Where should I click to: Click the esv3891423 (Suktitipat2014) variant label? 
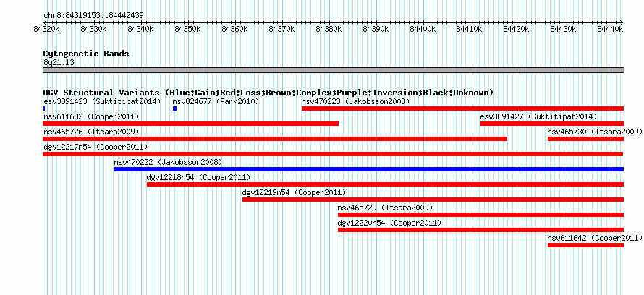pyautogui.click(x=102, y=101)
